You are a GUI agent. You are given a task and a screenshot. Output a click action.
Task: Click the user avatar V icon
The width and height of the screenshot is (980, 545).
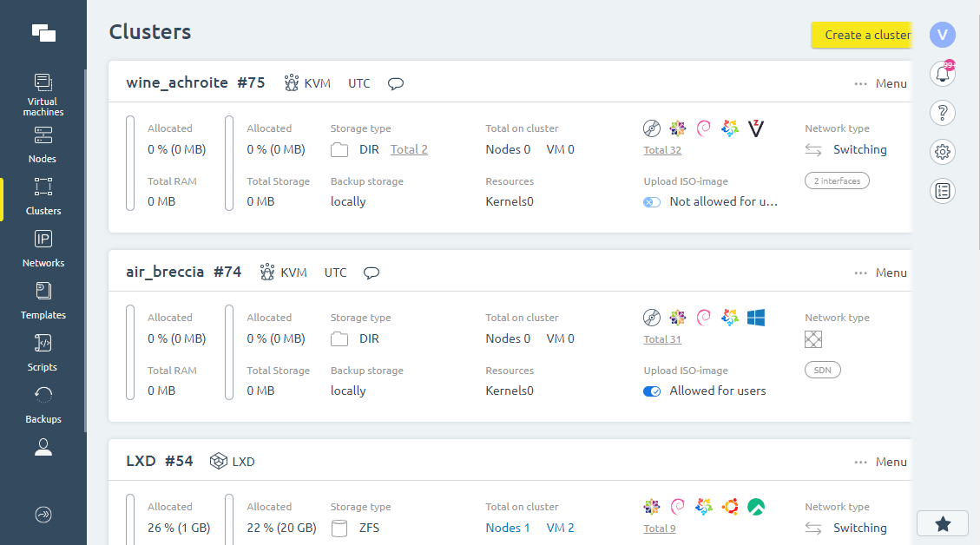[x=942, y=35]
